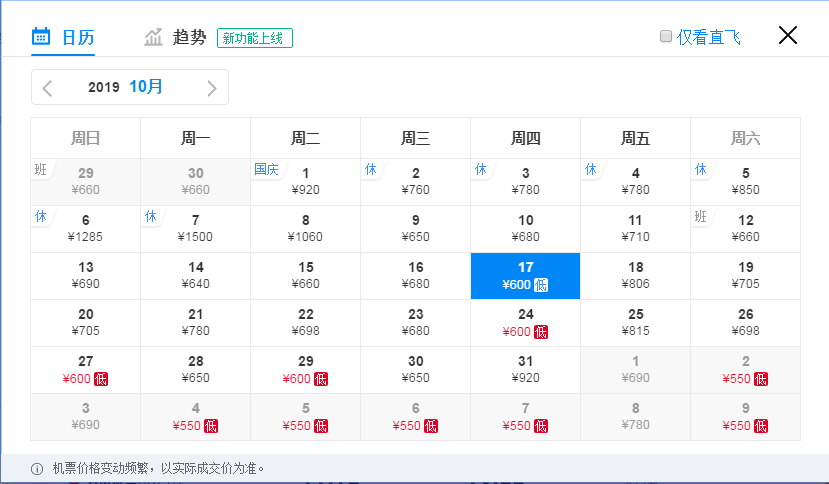Select October 26 priced ¥698
Image resolution: width=829 pixels, height=484 pixels.
coord(745,323)
